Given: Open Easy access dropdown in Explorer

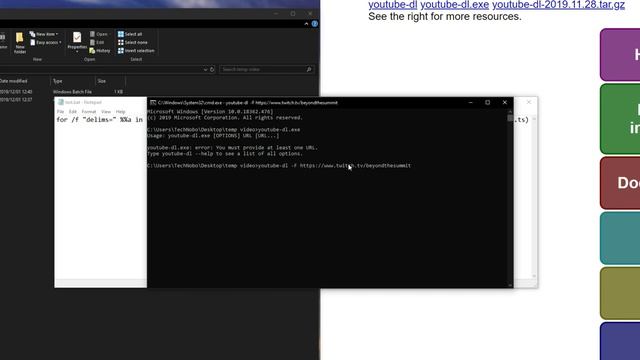Looking at the screenshot, I should [x=46, y=42].
